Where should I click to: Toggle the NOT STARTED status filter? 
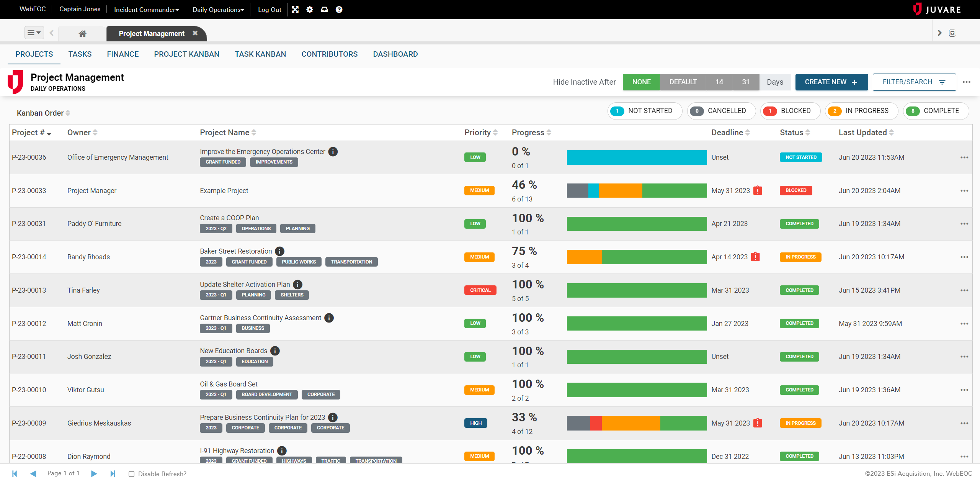(x=645, y=111)
